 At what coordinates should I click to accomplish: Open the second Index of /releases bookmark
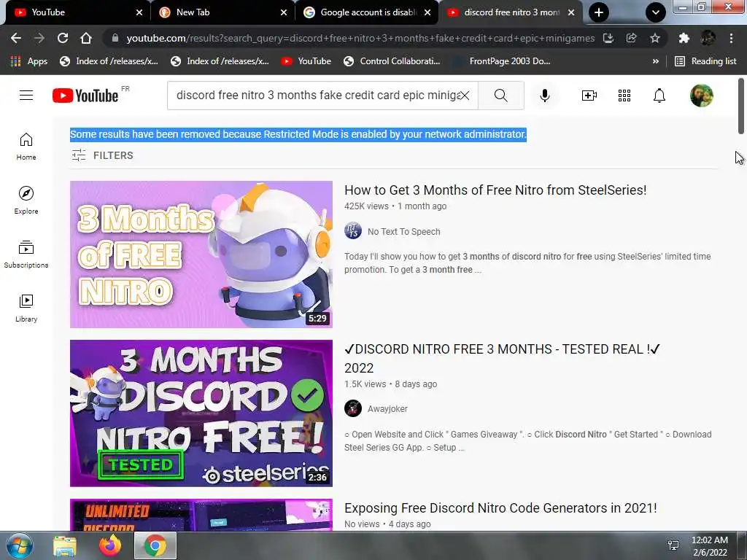220,61
